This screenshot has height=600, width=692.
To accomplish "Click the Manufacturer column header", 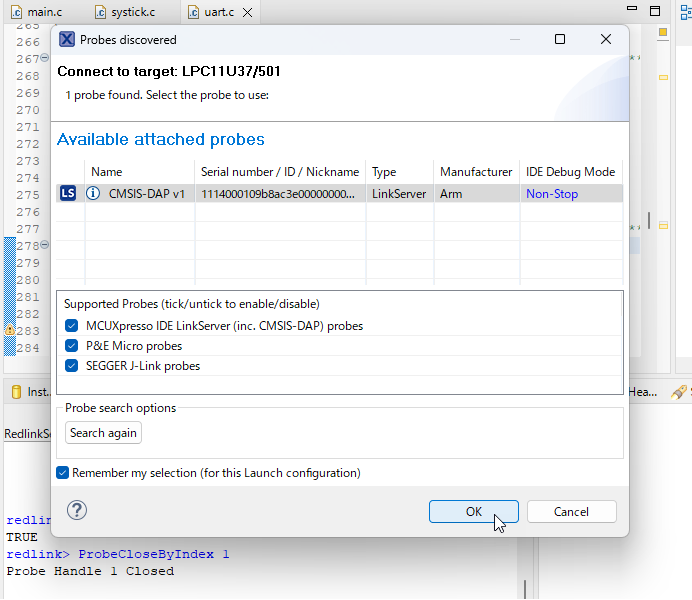I will pyautogui.click(x=476, y=172).
